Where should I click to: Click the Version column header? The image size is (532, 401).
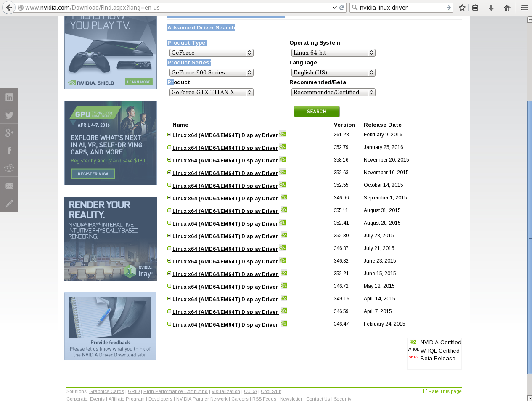coord(344,125)
